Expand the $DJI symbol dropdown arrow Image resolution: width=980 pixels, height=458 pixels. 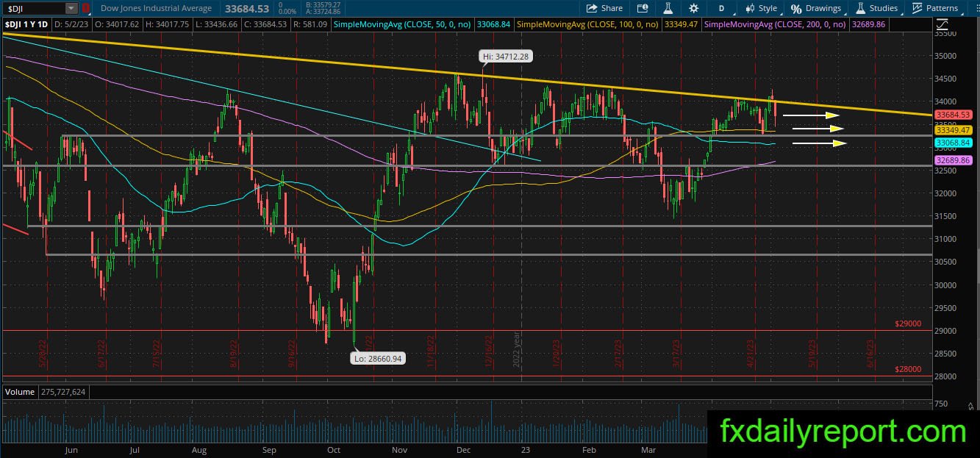(x=71, y=8)
